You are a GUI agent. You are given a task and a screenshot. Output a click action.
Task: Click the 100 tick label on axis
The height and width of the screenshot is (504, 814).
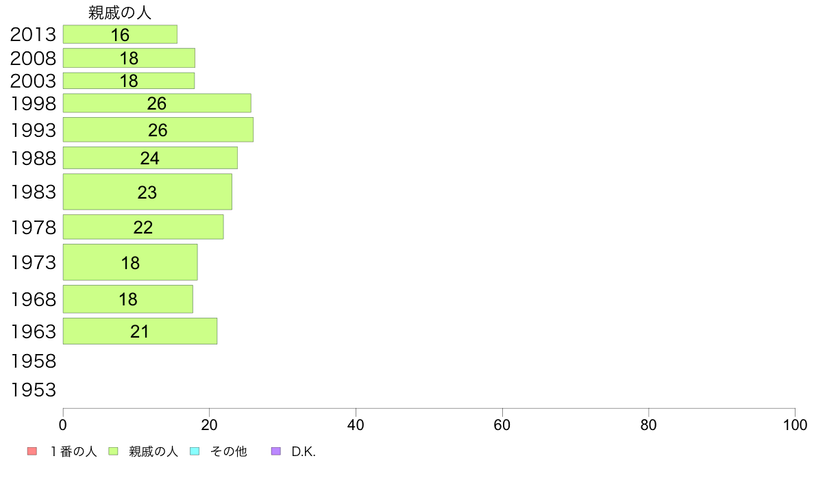point(795,425)
